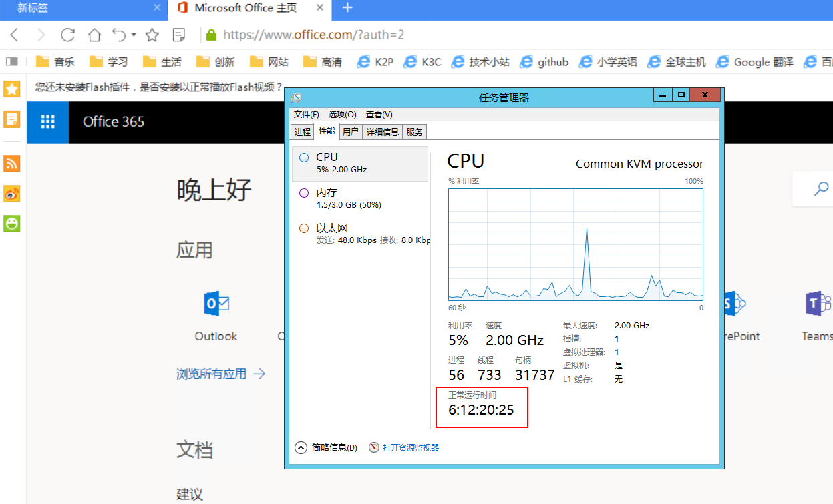The image size is (833, 504).
Task: Click the resource monitor gauge icon
Action: click(x=374, y=447)
